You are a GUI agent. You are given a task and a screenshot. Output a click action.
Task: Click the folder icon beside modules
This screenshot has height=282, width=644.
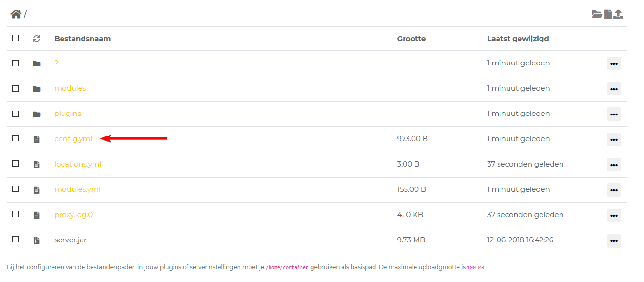[36, 89]
